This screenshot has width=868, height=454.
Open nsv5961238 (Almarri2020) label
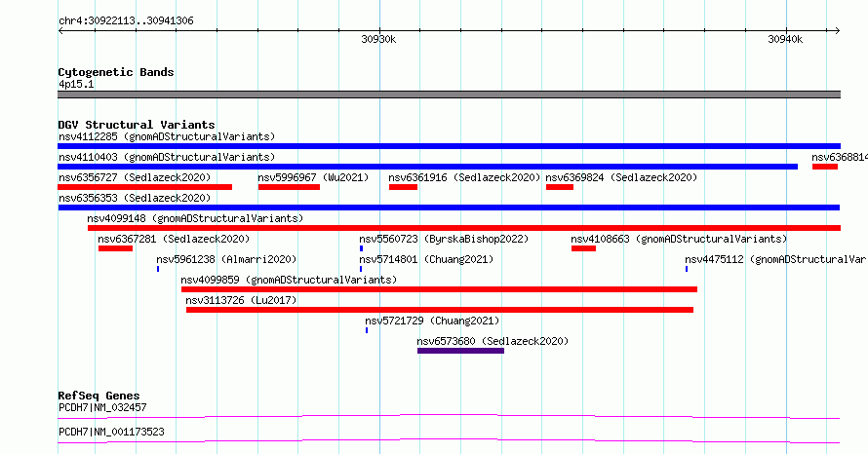tap(226, 259)
